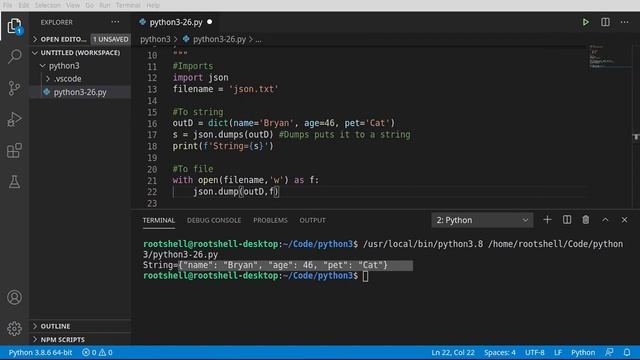The image size is (640, 360).
Task: Open the Accounts icon in activity bar
Action: click(14, 297)
